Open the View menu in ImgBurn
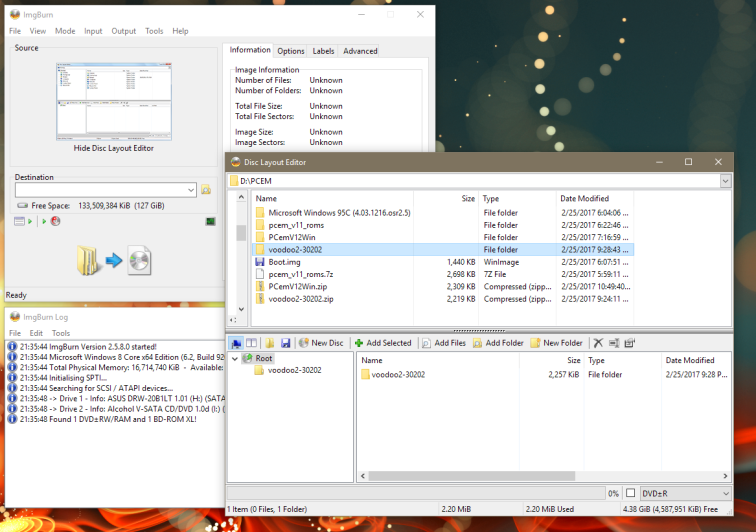The width and height of the screenshot is (756, 532). tap(38, 31)
